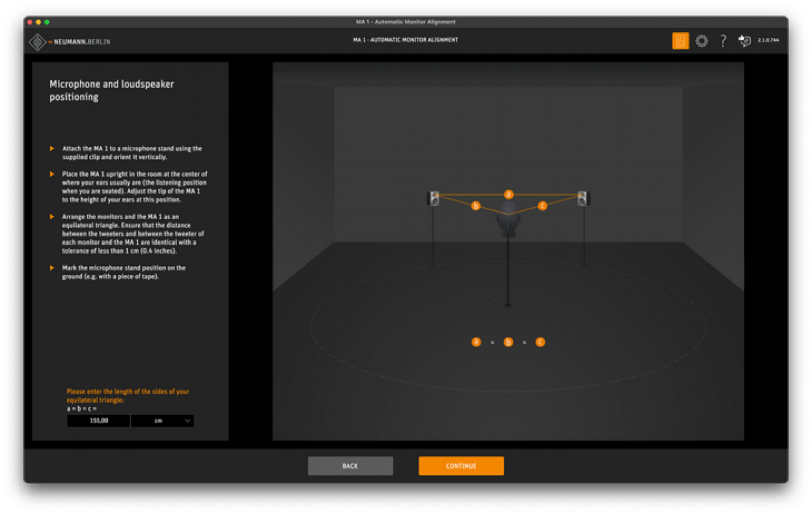Open settings via the gear icon

[701, 41]
